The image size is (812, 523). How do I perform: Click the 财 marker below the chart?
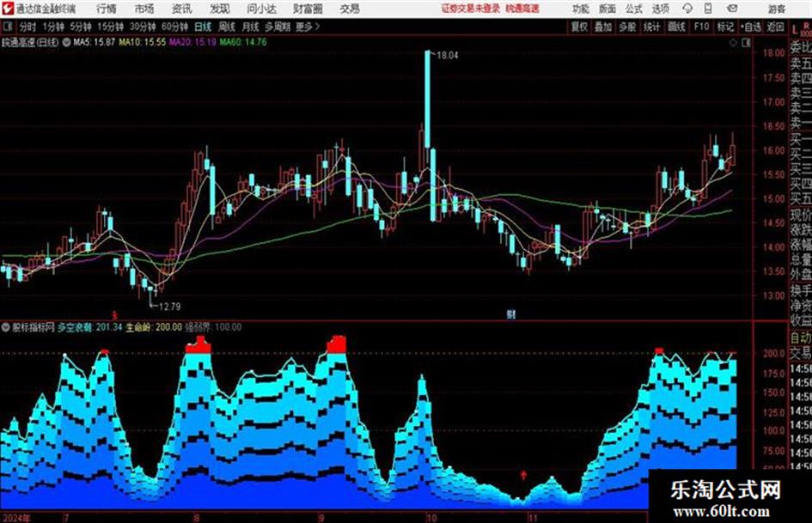tap(511, 314)
